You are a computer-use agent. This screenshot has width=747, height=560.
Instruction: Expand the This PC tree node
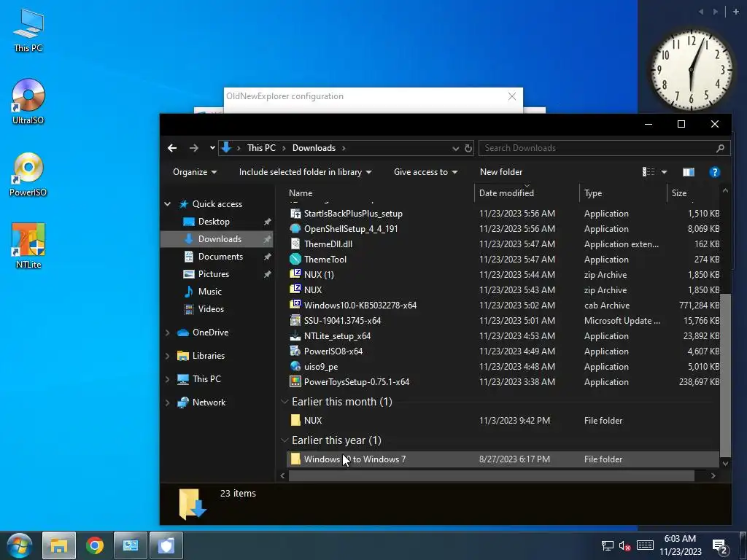tap(167, 379)
